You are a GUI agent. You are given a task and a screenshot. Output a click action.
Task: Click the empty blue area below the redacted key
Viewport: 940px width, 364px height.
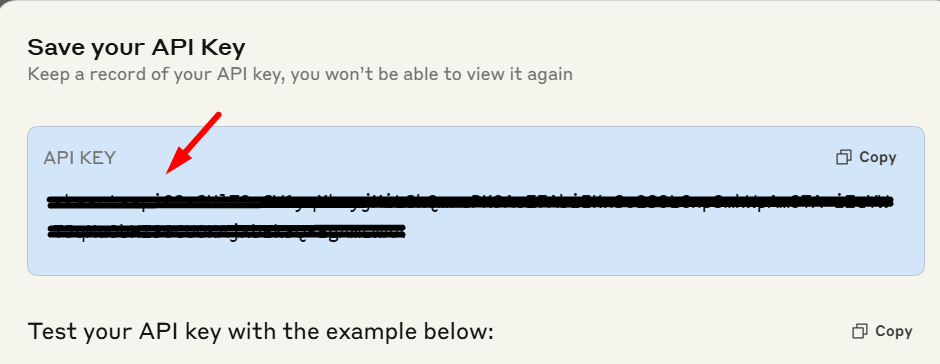[x=475, y=258]
